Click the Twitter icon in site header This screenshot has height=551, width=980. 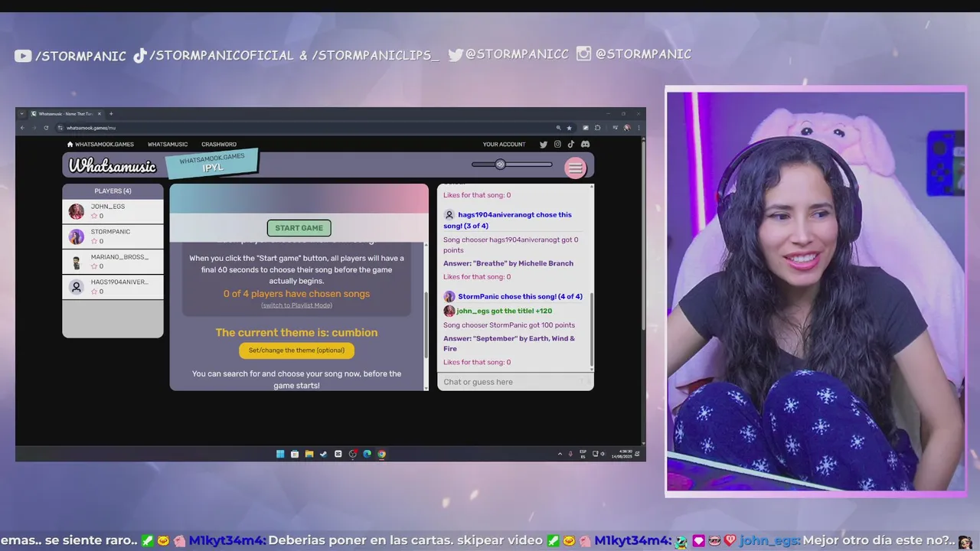pyautogui.click(x=544, y=144)
